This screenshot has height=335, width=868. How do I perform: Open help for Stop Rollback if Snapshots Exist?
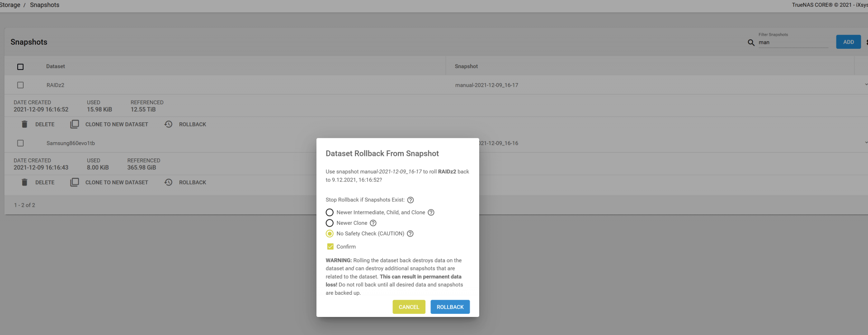tap(410, 200)
